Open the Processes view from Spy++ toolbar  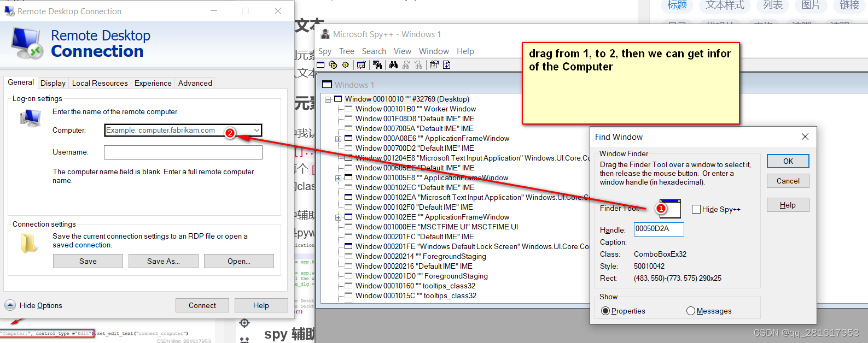pyautogui.click(x=333, y=65)
